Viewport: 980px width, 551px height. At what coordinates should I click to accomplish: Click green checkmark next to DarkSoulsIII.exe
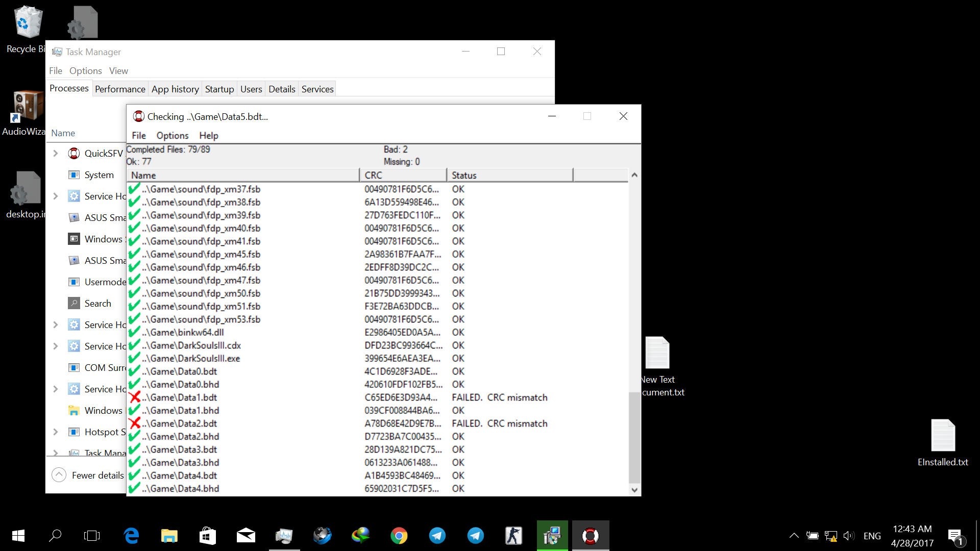(134, 358)
